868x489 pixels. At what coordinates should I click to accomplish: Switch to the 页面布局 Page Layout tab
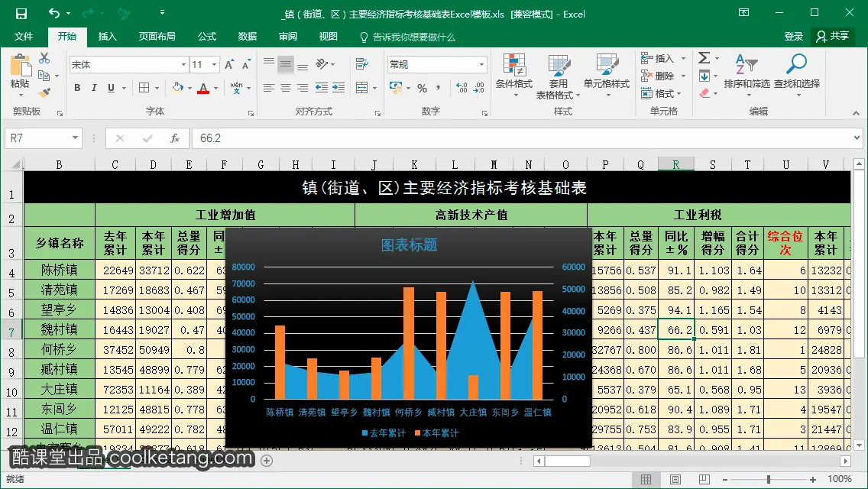coord(157,37)
